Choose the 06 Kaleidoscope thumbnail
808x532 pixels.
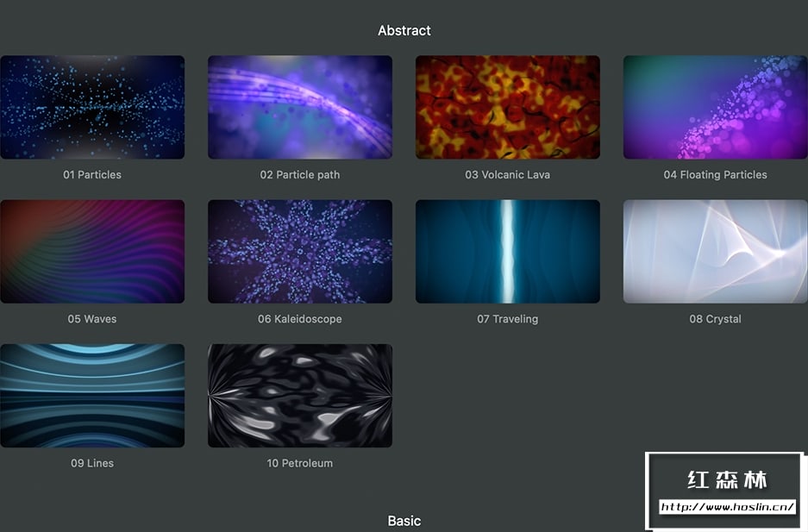pos(300,251)
